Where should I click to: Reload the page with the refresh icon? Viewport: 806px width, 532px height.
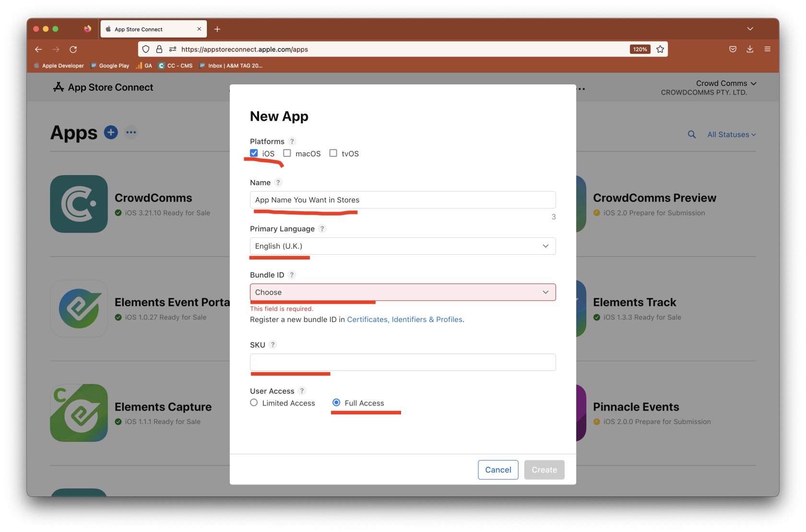tap(73, 49)
